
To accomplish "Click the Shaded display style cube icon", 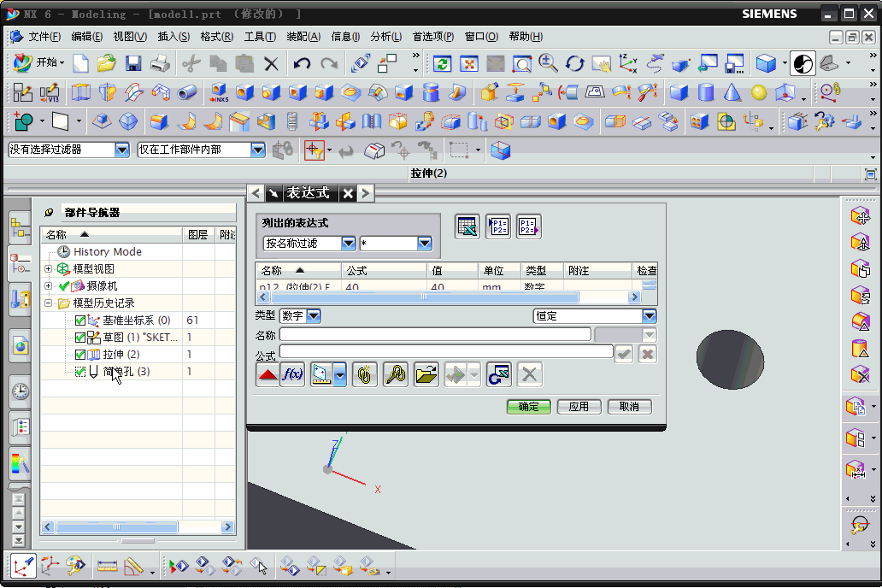I will point(766,63).
